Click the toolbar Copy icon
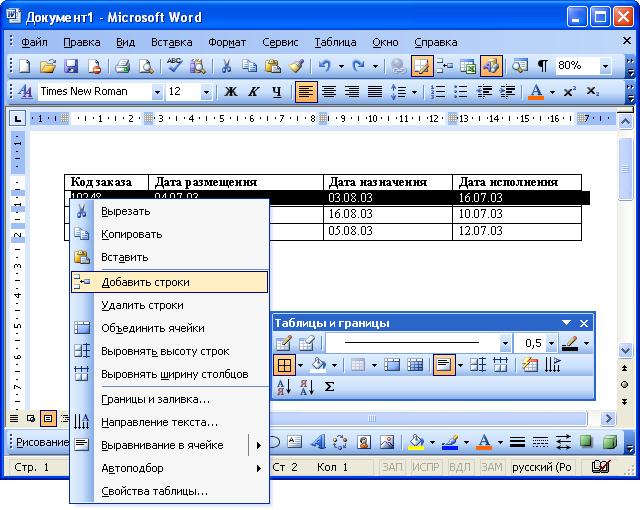The width and height of the screenshot is (640, 510). pos(249,66)
